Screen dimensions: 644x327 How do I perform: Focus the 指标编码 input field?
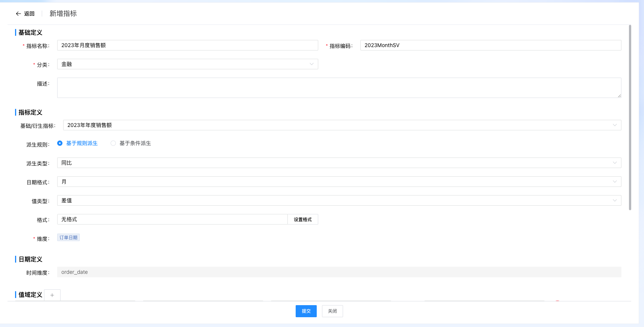pos(491,45)
